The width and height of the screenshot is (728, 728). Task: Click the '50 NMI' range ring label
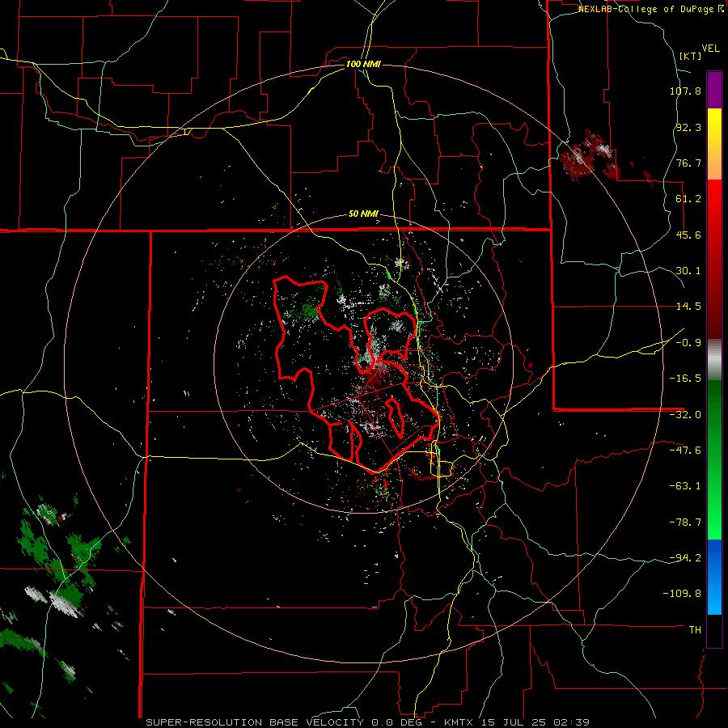pyautogui.click(x=363, y=214)
